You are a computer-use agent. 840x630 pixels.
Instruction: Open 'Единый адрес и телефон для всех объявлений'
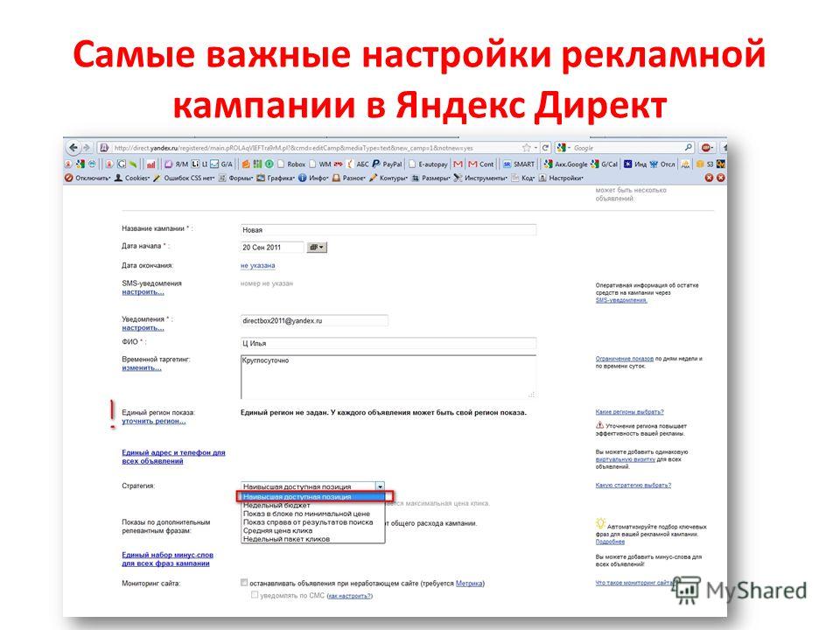pyautogui.click(x=173, y=457)
